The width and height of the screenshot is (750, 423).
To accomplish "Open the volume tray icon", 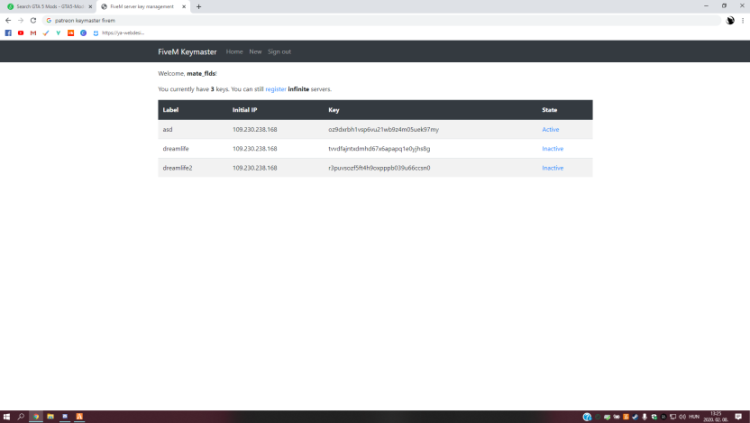I will tap(682, 417).
